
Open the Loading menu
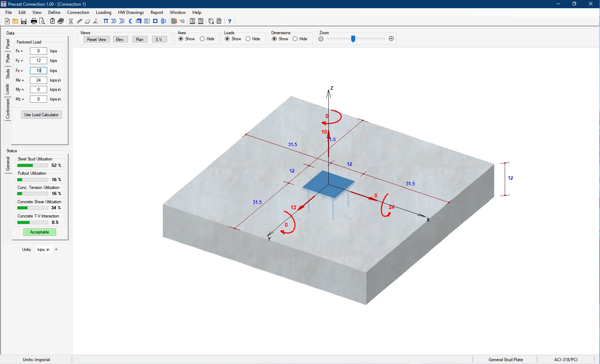click(x=104, y=12)
